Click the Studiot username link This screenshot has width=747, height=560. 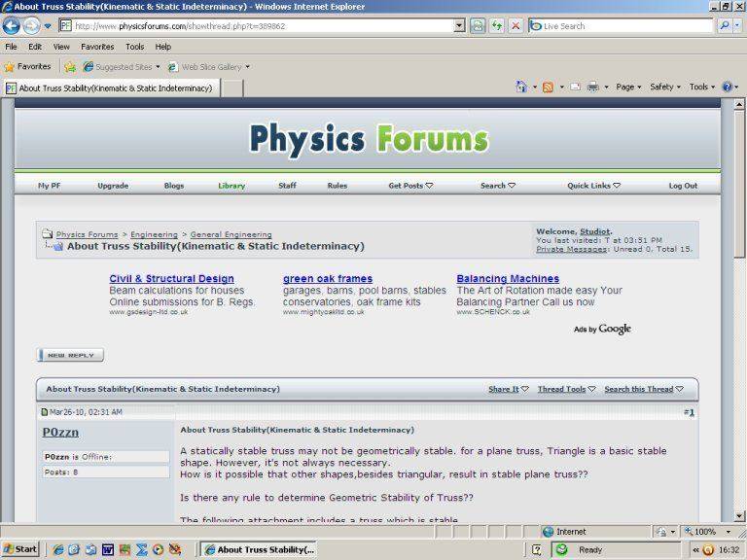point(595,231)
